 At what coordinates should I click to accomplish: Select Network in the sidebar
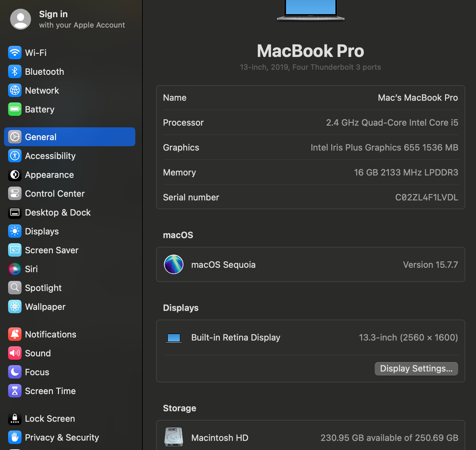(x=70, y=90)
